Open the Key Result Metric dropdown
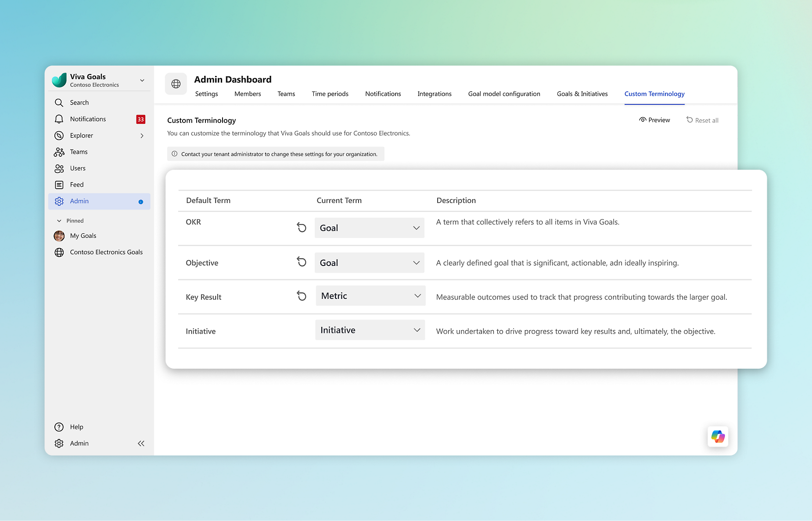The width and height of the screenshot is (812, 521). click(370, 296)
